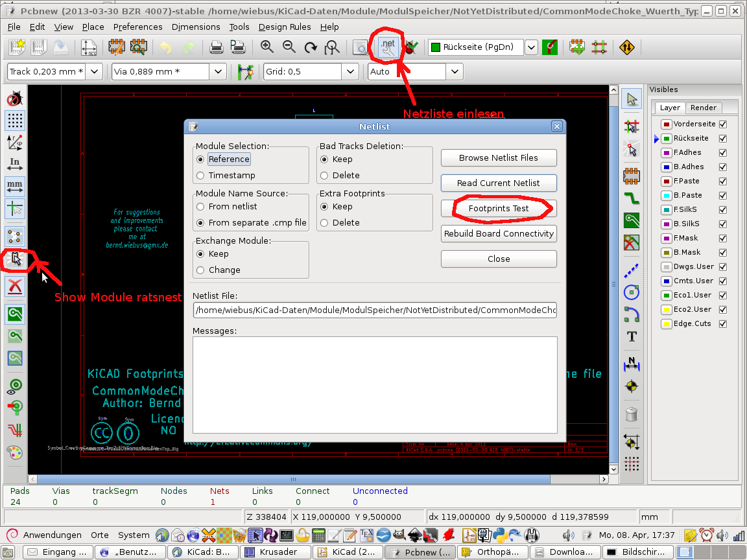Image resolution: width=747 pixels, height=560 pixels.
Task: Select the arrow pointer tool in right toolbar
Action: (x=632, y=99)
